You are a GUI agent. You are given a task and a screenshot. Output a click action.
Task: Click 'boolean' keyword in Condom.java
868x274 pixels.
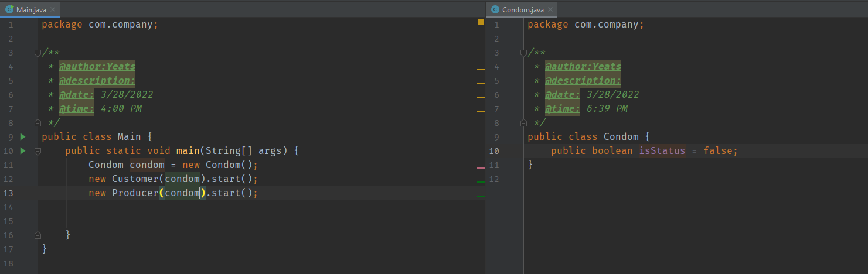tap(612, 151)
